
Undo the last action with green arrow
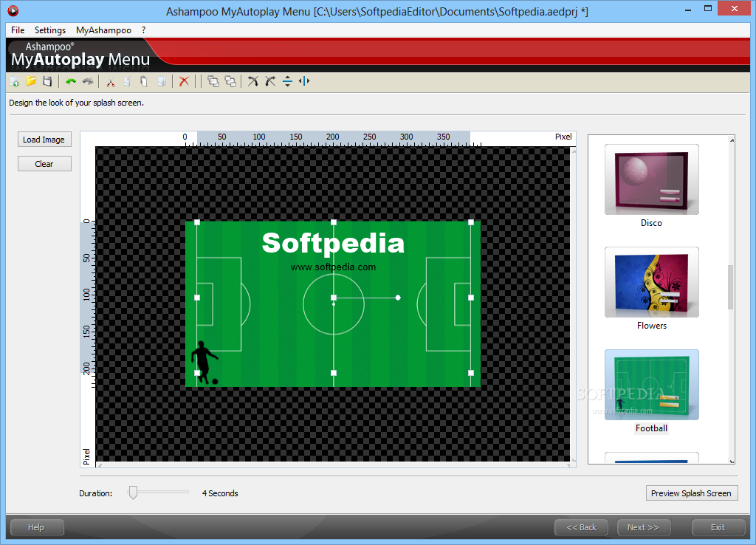71,81
